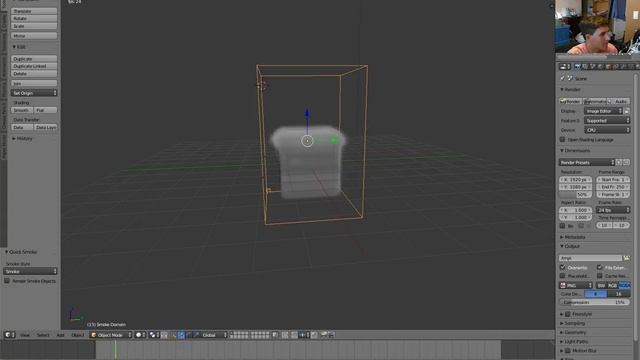Viewport: 640px width, 360px height.
Task: Toggle the 3D manipulator widget icon
Action: click(174, 335)
